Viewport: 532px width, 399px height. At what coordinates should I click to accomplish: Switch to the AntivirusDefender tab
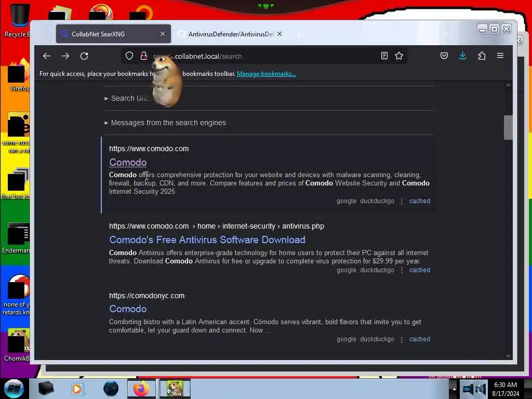tap(231, 34)
